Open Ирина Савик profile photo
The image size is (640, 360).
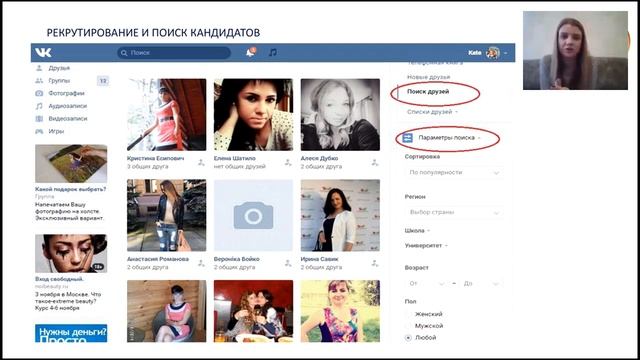340,215
